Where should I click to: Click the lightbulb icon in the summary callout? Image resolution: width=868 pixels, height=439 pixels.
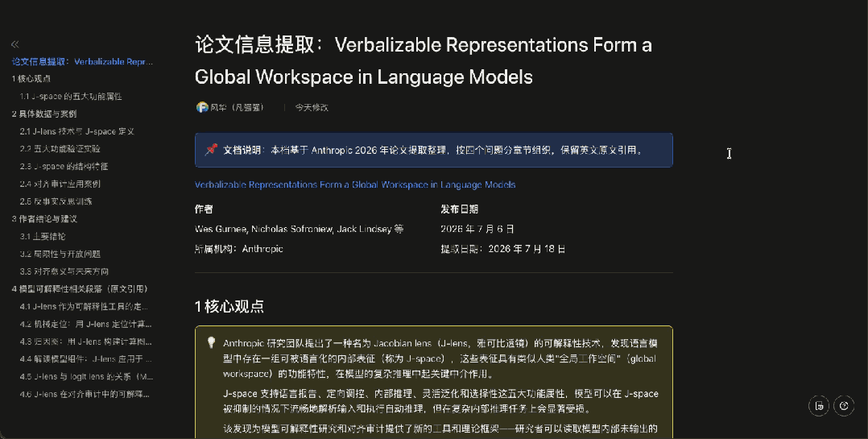pyautogui.click(x=211, y=342)
